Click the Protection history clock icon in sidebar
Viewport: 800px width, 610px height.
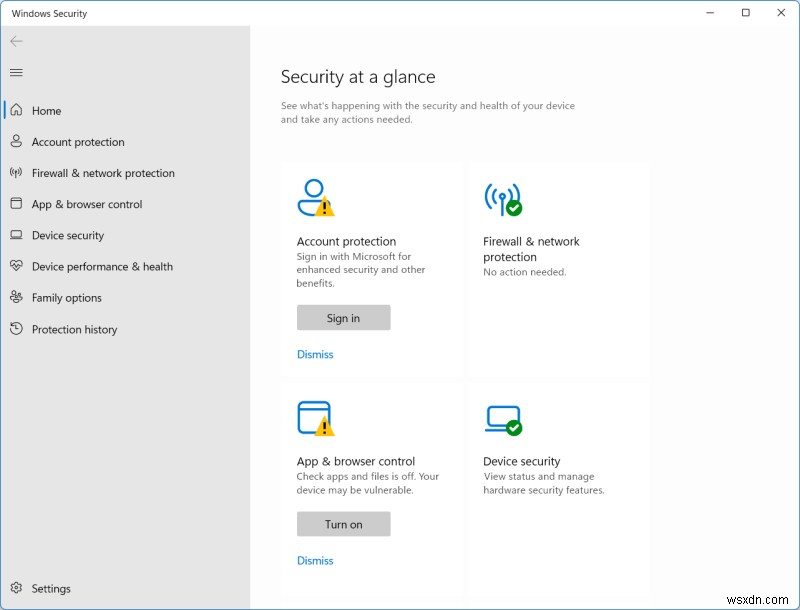[16, 328]
